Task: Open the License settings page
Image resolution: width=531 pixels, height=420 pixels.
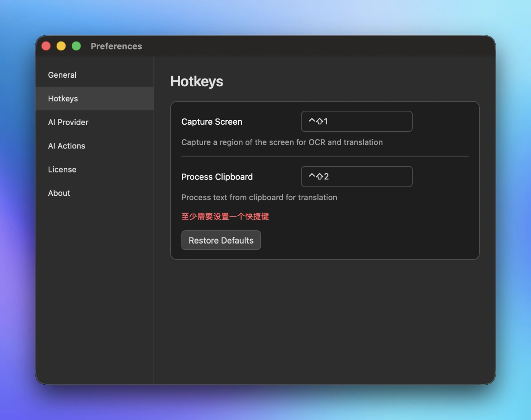Action: (x=62, y=170)
